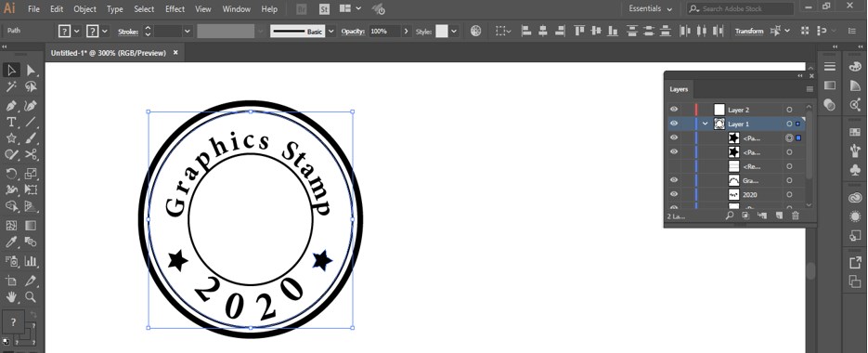
Task: Click the Style swatch preview
Action: tap(441, 32)
